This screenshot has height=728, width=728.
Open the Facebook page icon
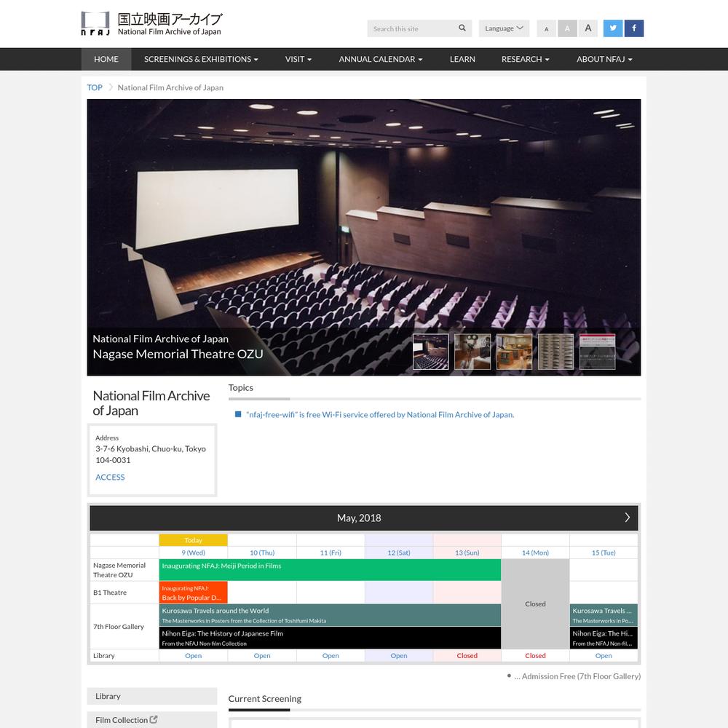634,28
